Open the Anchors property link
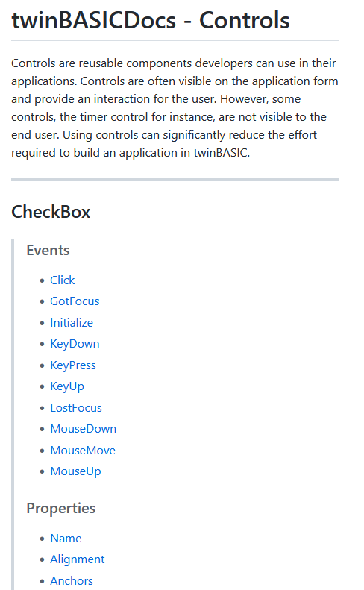 [72, 580]
